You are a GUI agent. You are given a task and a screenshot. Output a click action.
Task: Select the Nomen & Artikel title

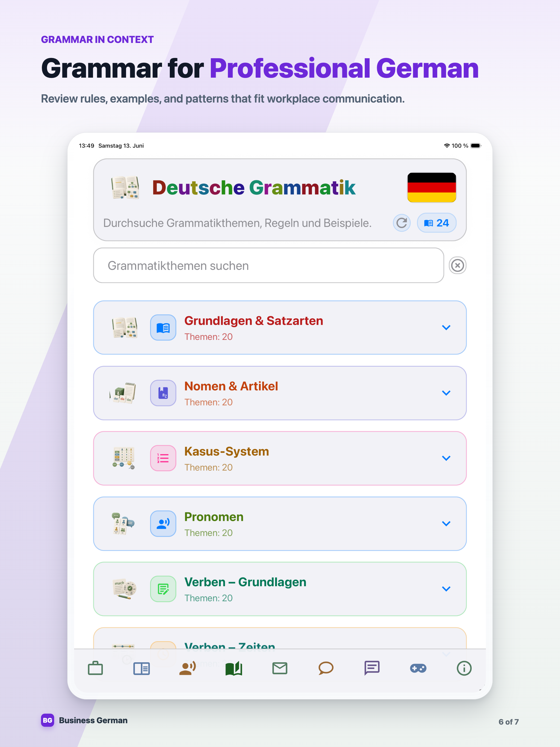pyautogui.click(x=231, y=386)
